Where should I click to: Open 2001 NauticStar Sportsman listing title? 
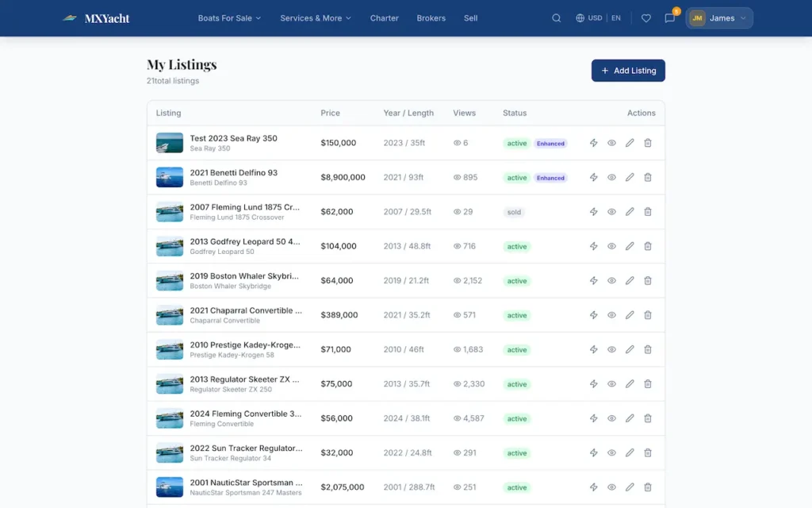[246, 483]
